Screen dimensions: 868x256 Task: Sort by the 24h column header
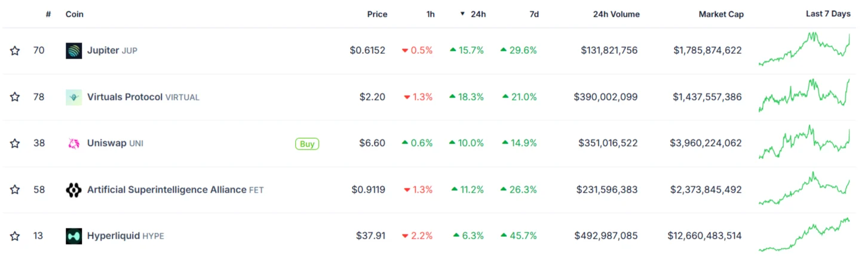[477, 14]
